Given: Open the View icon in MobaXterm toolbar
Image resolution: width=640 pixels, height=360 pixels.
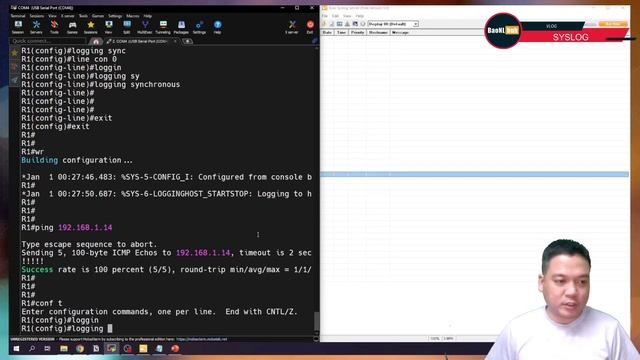Looking at the screenshot, I should click(109, 27).
